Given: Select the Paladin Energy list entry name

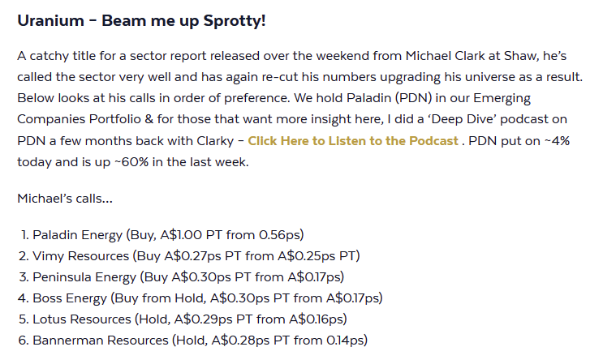Looking at the screenshot, I should 78,235.
